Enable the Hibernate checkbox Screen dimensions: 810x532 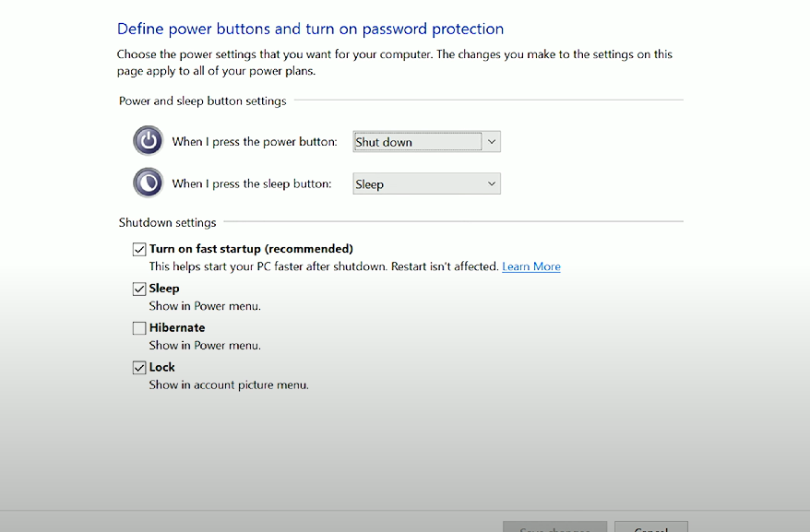click(139, 328)
